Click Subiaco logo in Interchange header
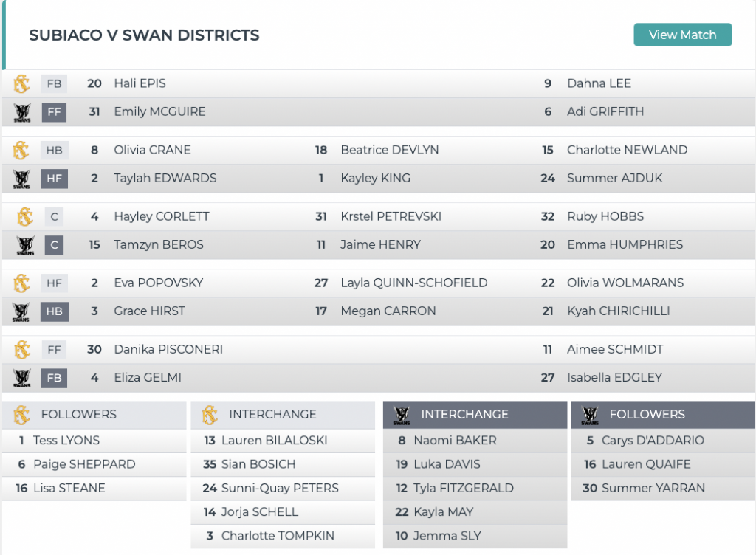Screen dimensions: 756x555 click(210, 415)
